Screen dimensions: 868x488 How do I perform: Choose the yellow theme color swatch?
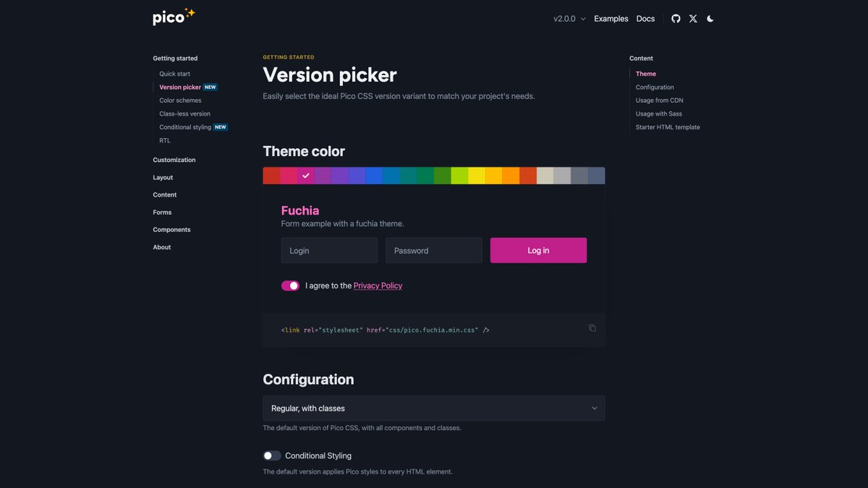click(477, 176)
